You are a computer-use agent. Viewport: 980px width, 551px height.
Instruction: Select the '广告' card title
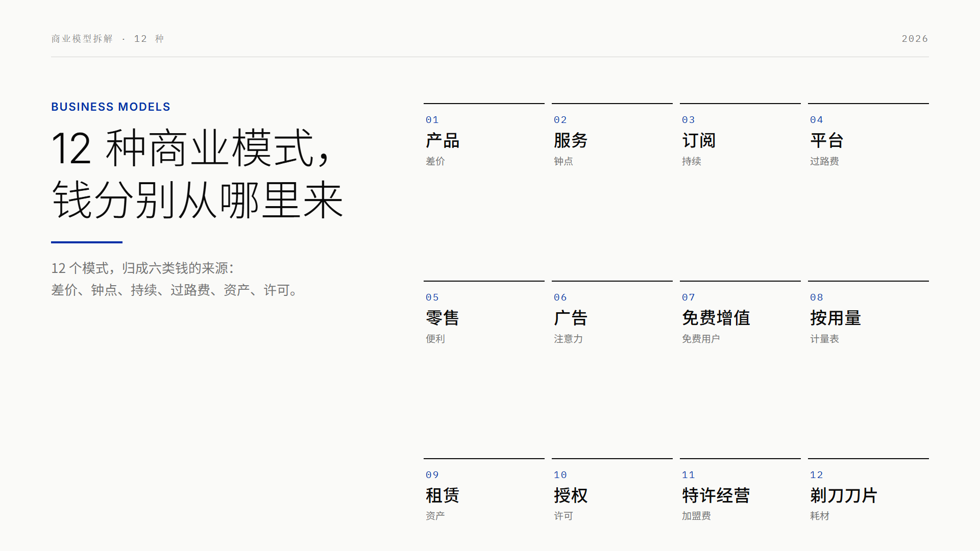coord(571,318)
